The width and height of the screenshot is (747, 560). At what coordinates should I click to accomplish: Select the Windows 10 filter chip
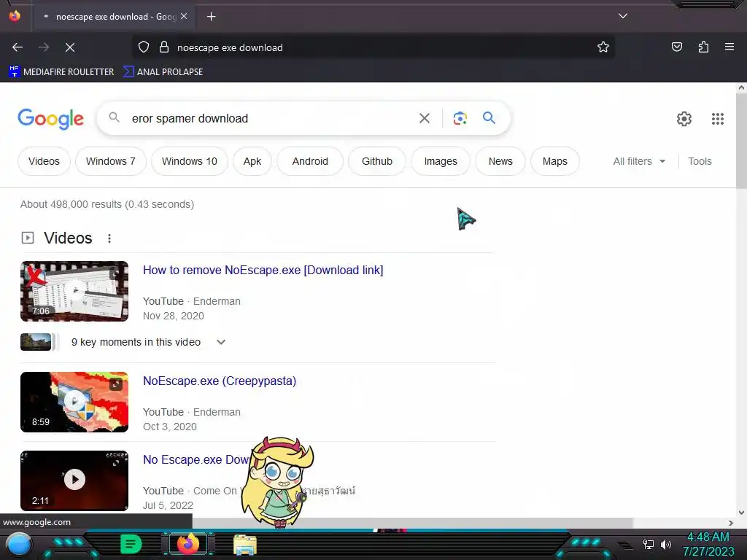coord(190,161)
